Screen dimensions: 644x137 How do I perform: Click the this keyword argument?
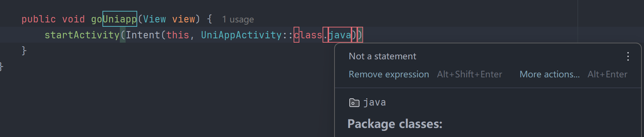coord(178,35)
